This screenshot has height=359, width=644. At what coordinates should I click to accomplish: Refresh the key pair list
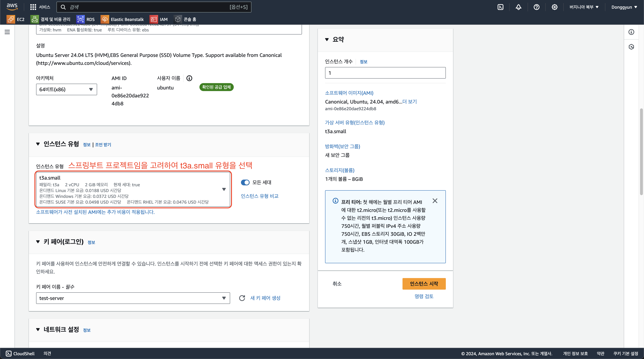coord(242,298)
